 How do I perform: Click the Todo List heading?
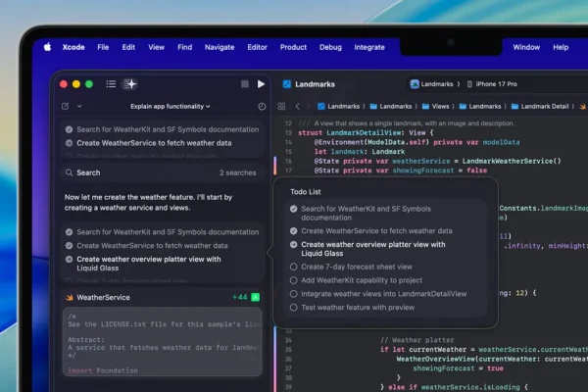point(305,192)
